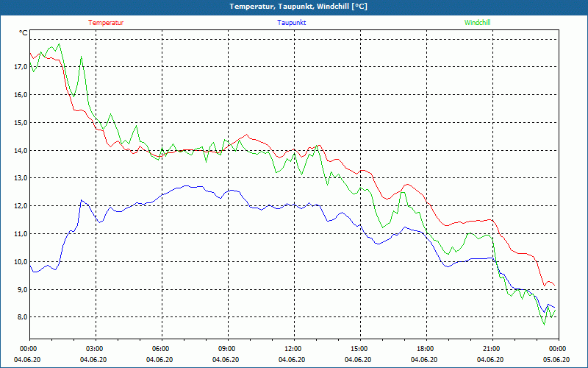Click the 15,0 y-axis value

pos(21,123)
